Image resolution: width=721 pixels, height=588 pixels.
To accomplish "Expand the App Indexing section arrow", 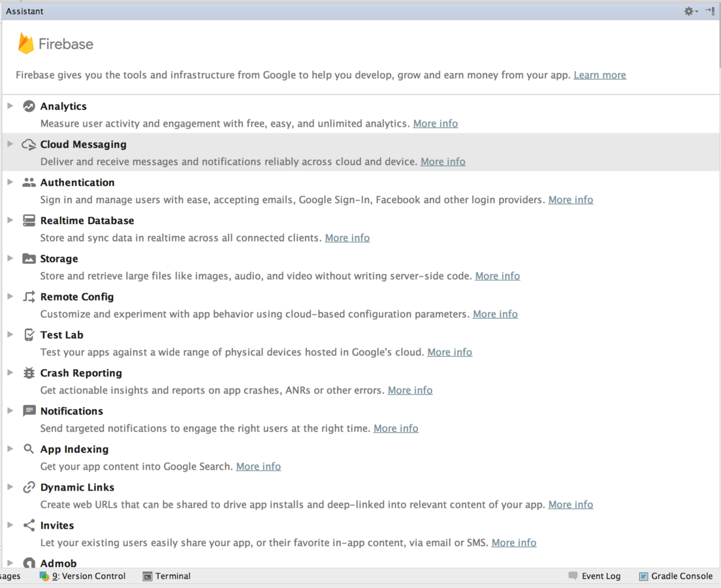I will point(10,449).
